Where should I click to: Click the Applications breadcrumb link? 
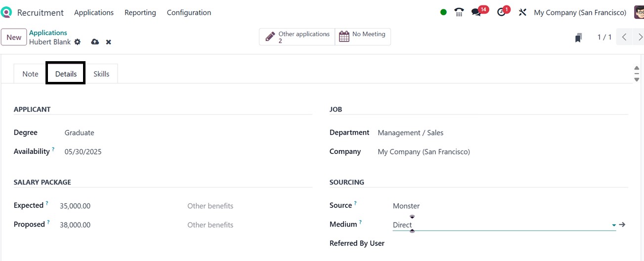(x=48, y=33)
